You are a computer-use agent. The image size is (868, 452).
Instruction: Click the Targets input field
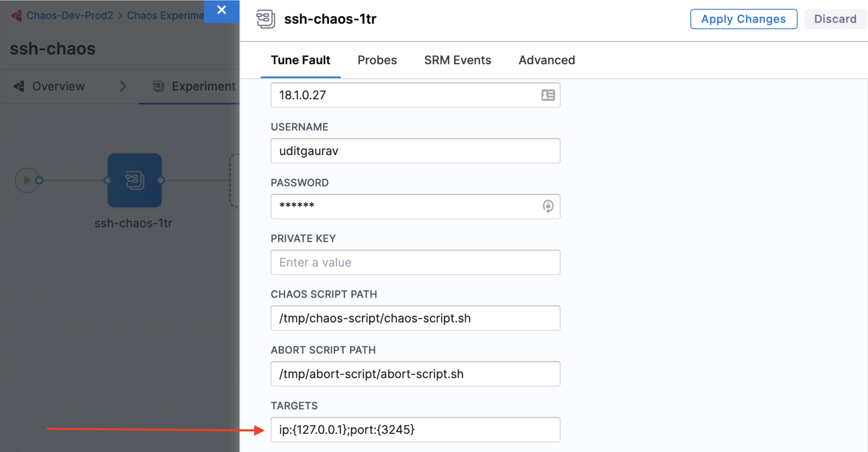415,430
